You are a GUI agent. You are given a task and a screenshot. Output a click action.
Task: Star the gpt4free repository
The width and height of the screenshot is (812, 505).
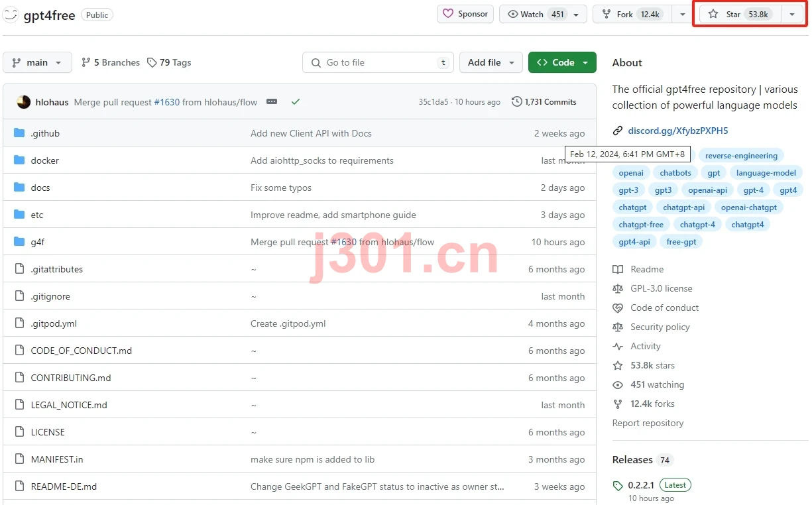(740, 14)
